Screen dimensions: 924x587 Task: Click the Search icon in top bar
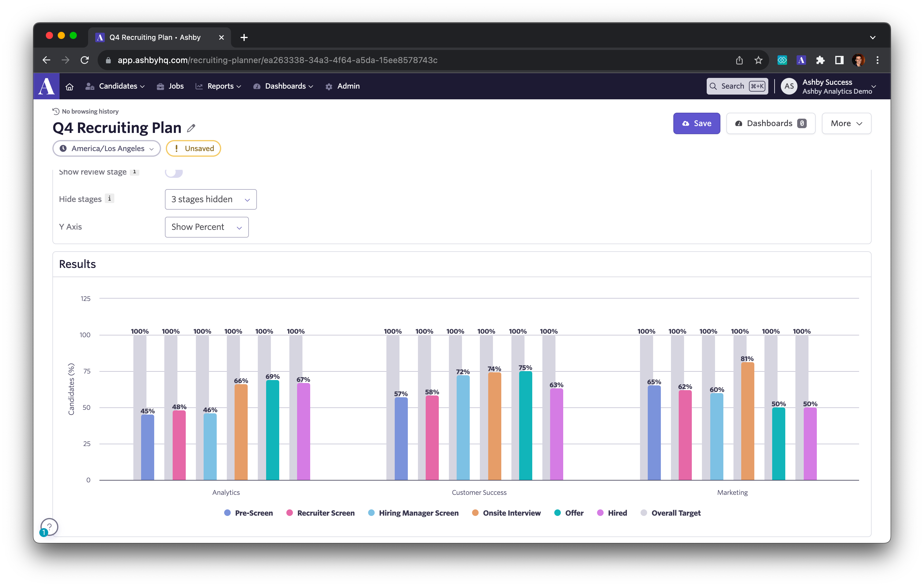tap(715, 86)
